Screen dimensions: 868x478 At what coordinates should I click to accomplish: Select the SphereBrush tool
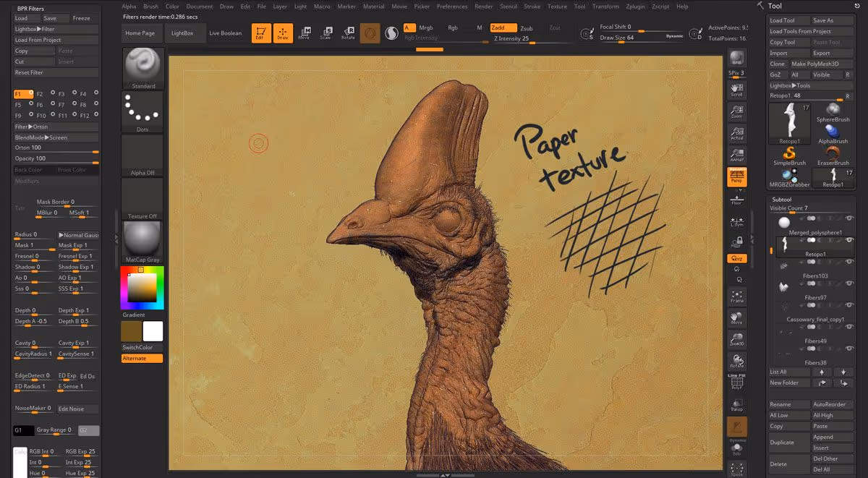tap(833, 112)
